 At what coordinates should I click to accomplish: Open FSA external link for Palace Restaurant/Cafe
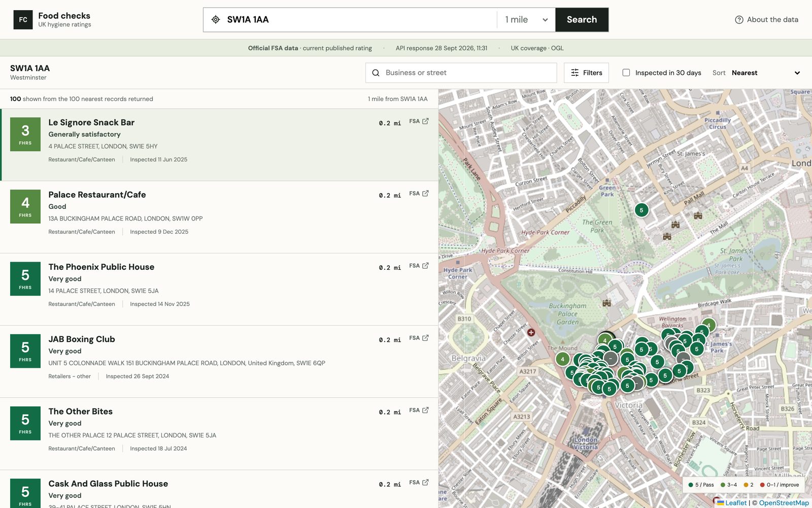coord(419,194)
